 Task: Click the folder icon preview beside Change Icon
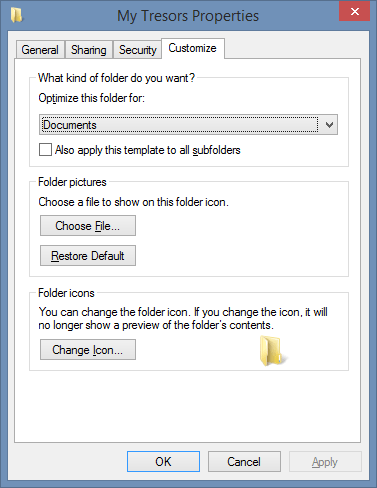coord(273,351)
